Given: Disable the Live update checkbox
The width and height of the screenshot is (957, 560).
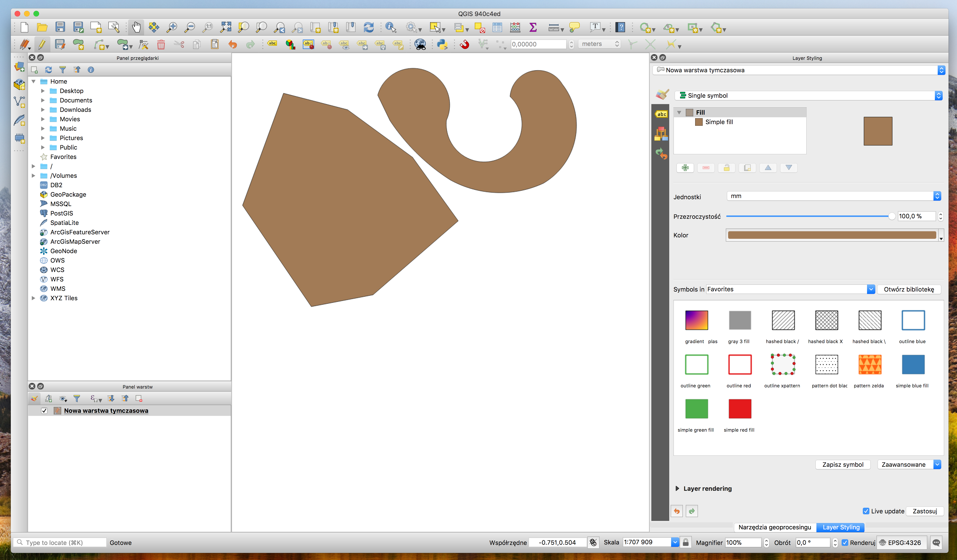Looking at the screenshot, I should pos(866,511).
